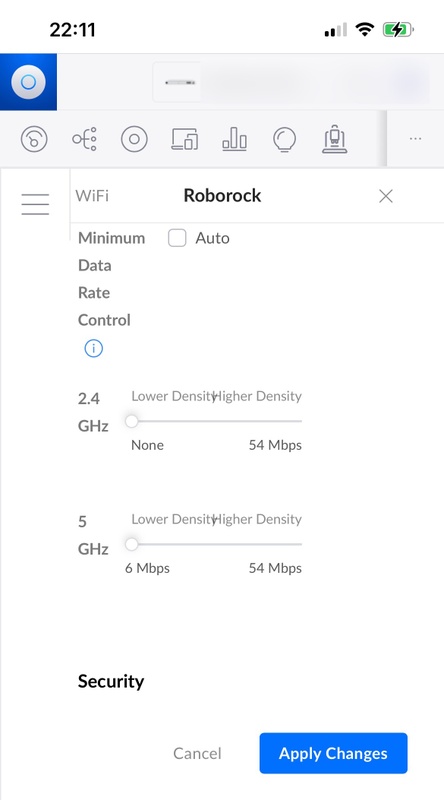Select the site name field at top
This screenshot has height=800, width=444.
[x=291, y=82]
